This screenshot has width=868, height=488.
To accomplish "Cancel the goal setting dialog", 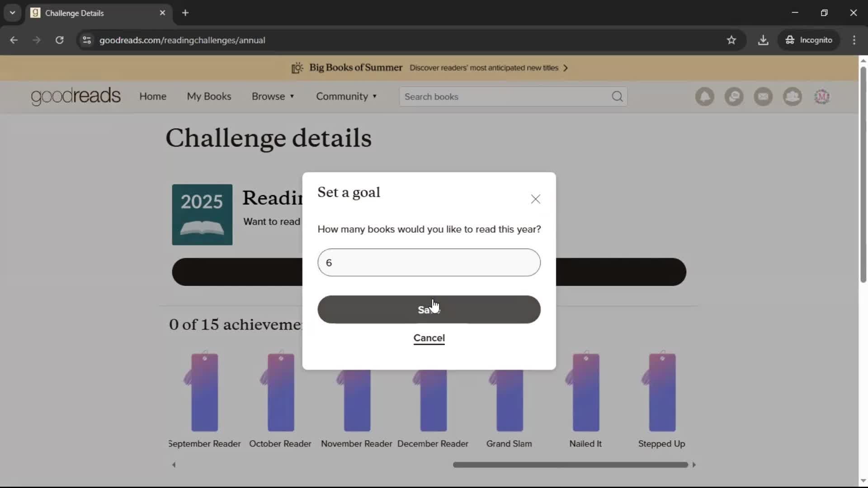I will [x=429, y=338].
